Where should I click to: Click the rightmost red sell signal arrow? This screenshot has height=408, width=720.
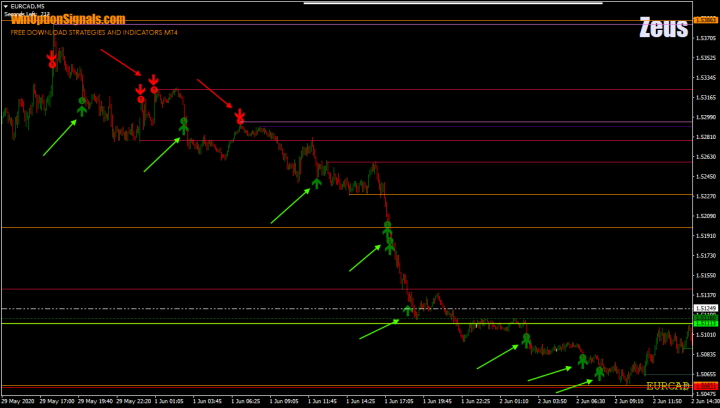[x=240, y=117]
